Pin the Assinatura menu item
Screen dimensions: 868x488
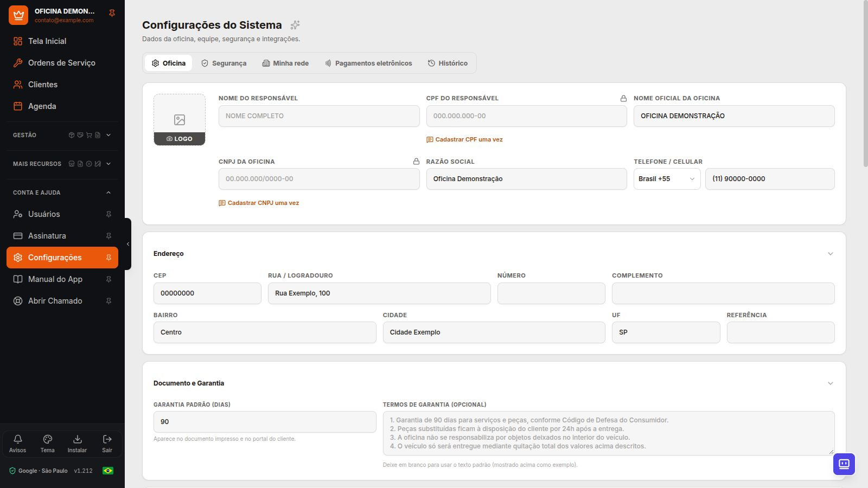coord(108,236)
